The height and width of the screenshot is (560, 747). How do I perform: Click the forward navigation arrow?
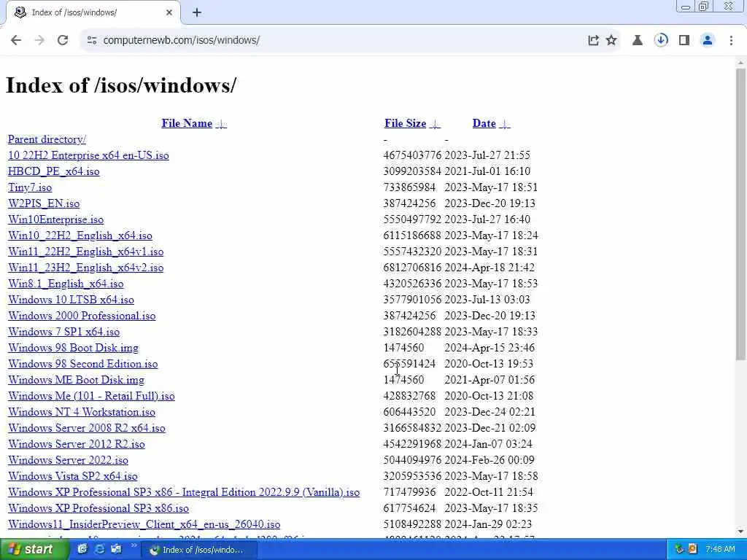pos(39,40)
